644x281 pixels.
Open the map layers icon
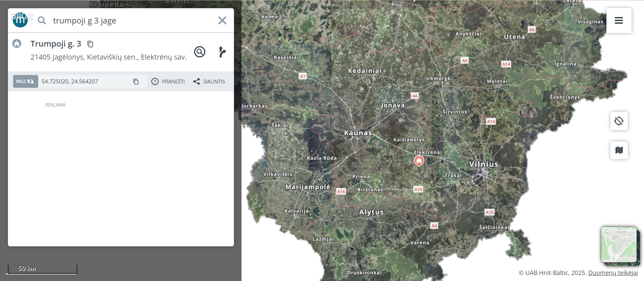tap(619, 150)
